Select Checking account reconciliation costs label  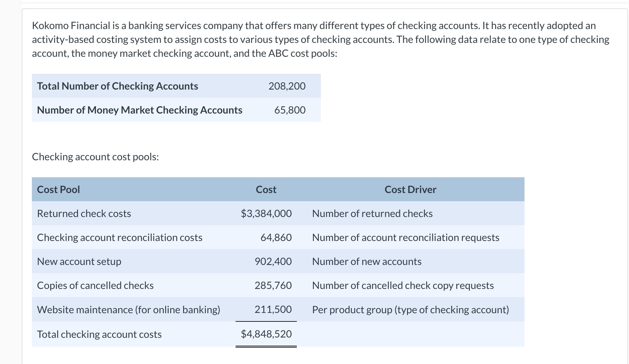(120, 238)
